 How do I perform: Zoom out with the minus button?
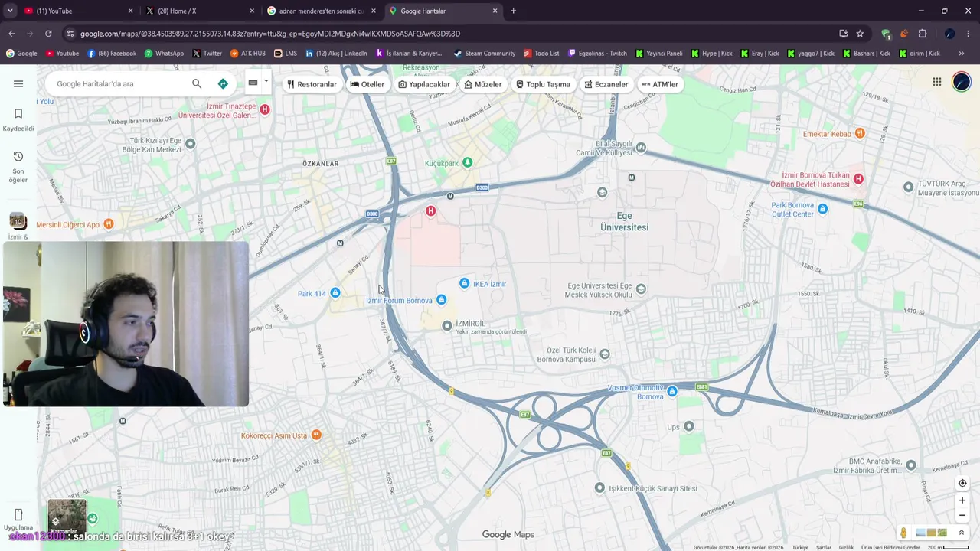click(x=962, y=515)
